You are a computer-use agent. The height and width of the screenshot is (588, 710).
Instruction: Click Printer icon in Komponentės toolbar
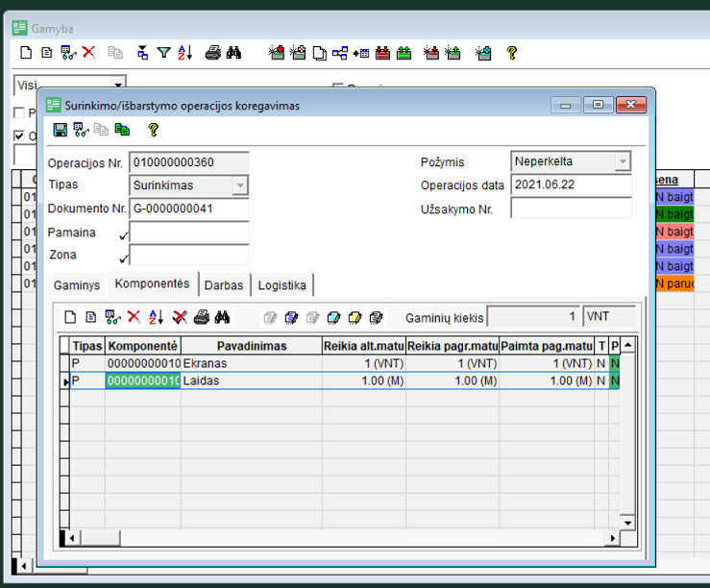(x=202, y=317)
